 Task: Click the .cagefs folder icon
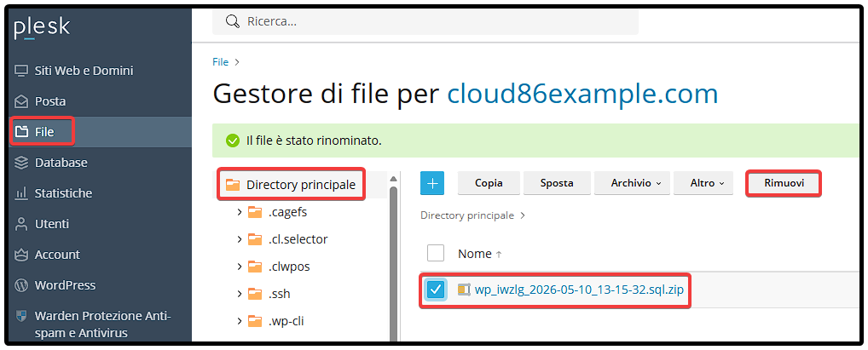(255, 212)
